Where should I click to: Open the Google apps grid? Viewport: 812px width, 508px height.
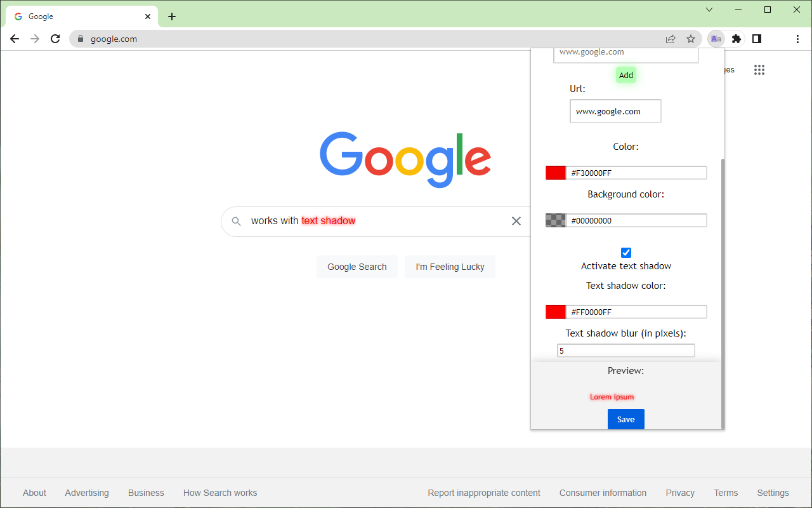[x=759, y=70]
